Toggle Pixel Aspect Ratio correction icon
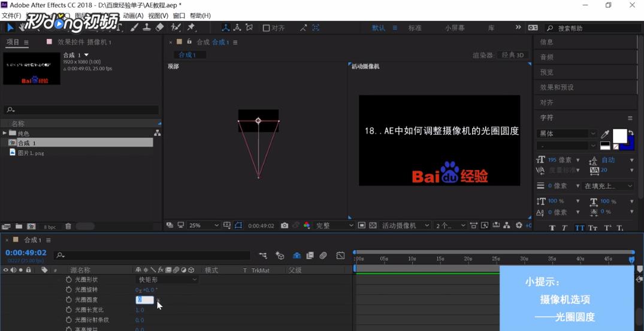This screenshot has height=331, width=644. (473, 226)
